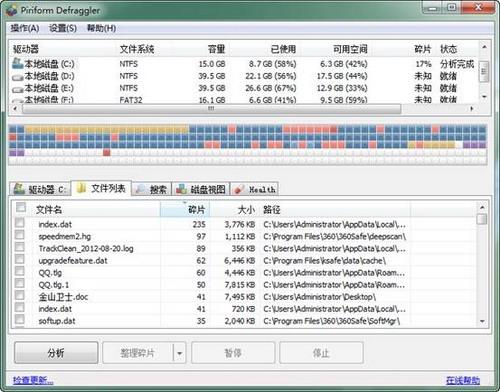Viewport: 500px width, 392px height.
Task: Click file list scroll-down arrow
Action: click(x=482, y=321)
